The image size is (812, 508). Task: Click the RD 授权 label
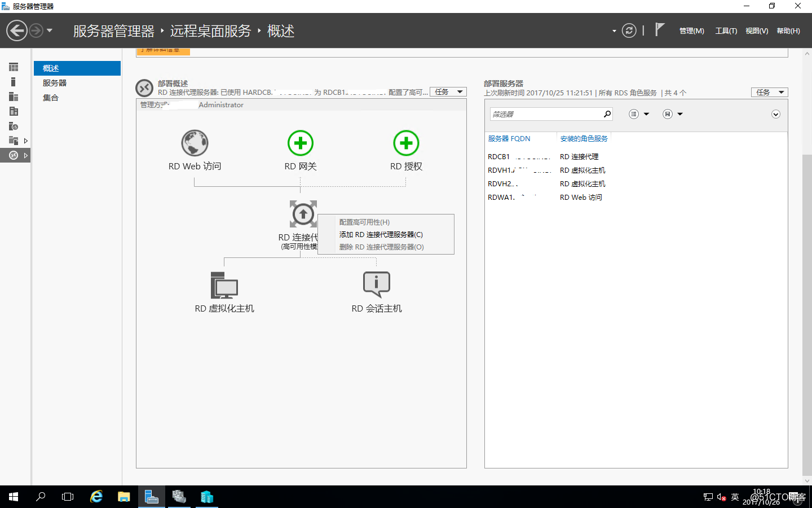tap(406, 167)
